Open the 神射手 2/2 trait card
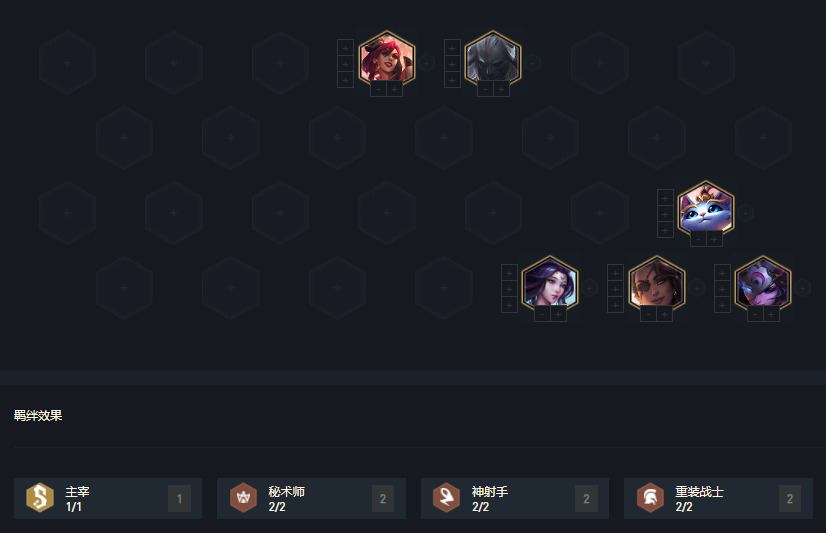 (515, 498)
